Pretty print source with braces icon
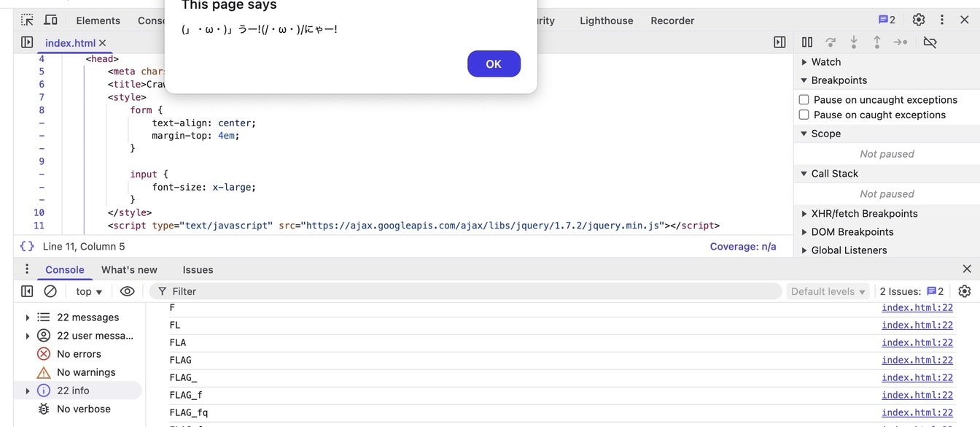This screenshot has width=980, height=427. point(27,247)
